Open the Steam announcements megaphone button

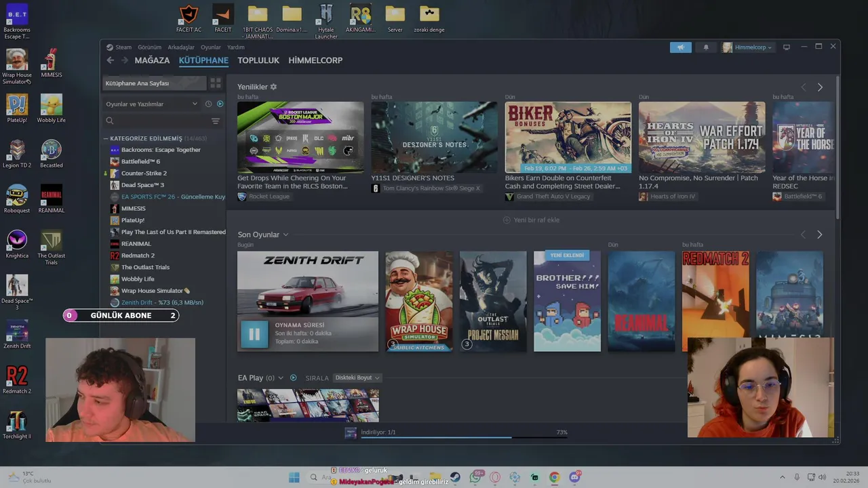(x=681, y=47)
